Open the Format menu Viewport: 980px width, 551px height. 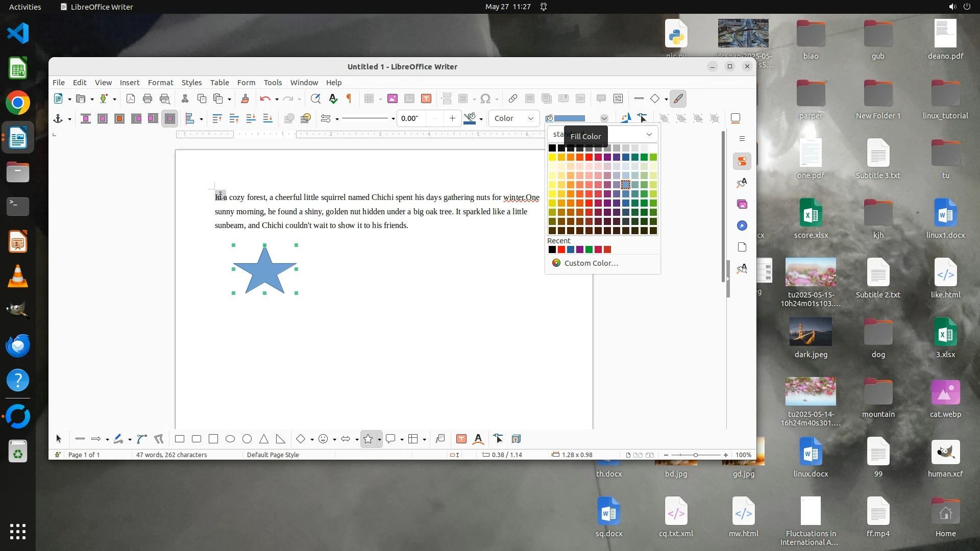pos(160,82)
